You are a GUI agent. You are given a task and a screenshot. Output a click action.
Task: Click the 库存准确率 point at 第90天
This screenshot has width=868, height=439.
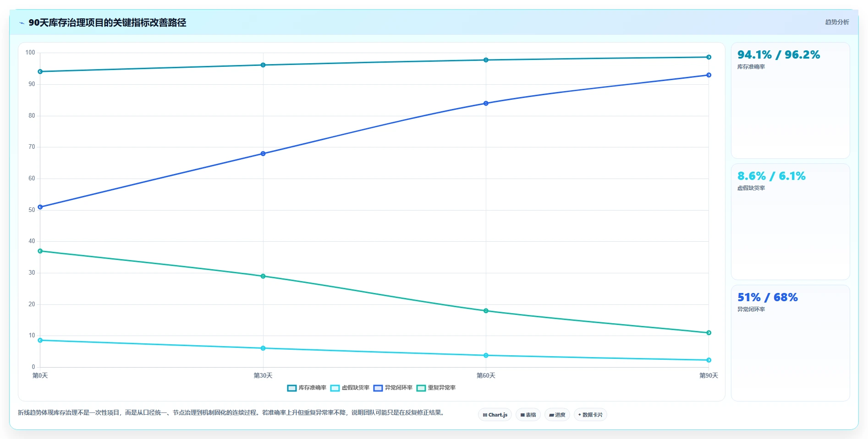pyautogui.click(x=709, y=57)
